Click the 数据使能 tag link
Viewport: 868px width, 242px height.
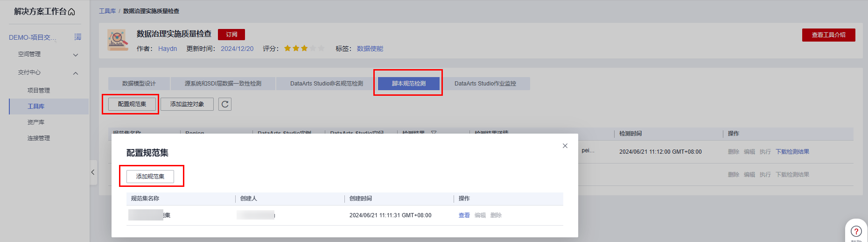pyautogui.click(x=370, y=49)
